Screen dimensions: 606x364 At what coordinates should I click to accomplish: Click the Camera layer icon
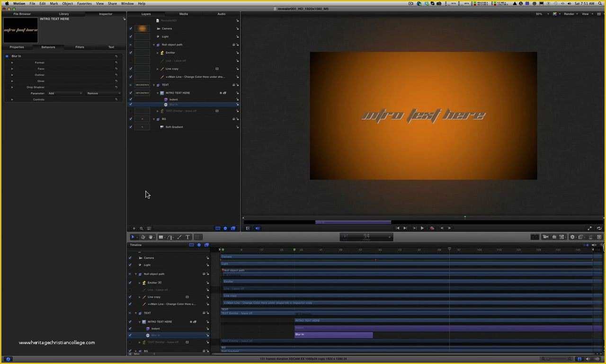[x=158, y=28]
